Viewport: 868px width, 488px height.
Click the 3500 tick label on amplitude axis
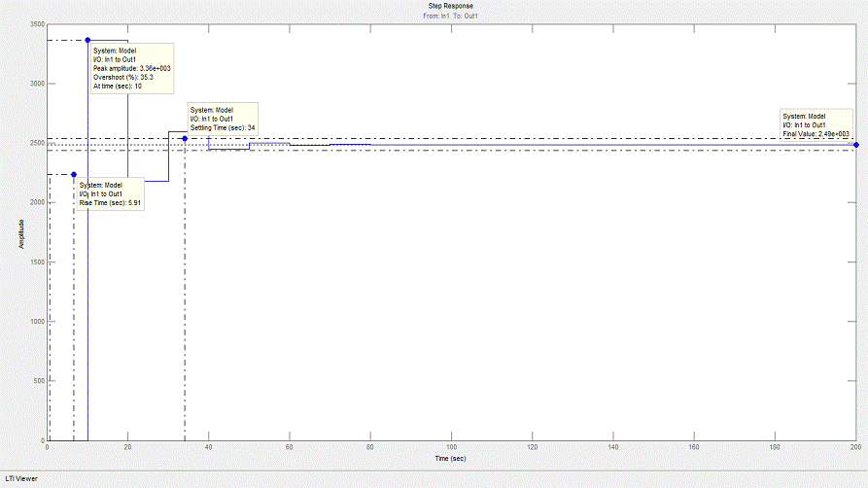36,24
